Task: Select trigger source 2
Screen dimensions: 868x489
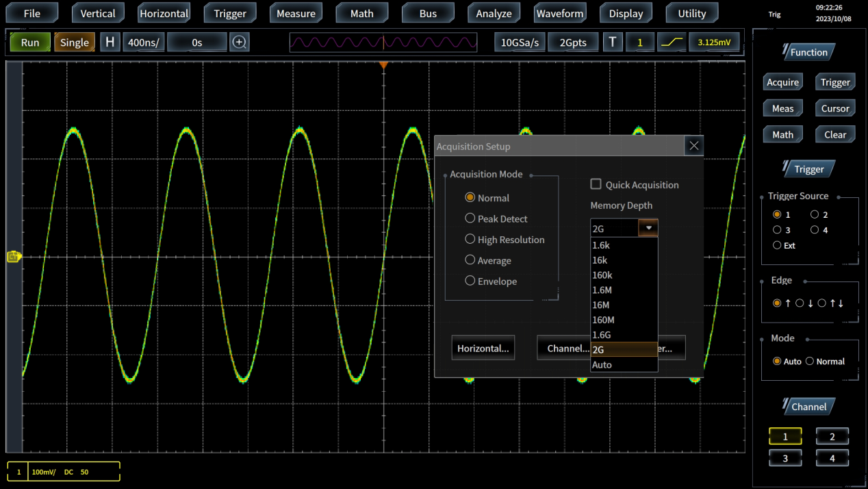Action: pos(815,214)
